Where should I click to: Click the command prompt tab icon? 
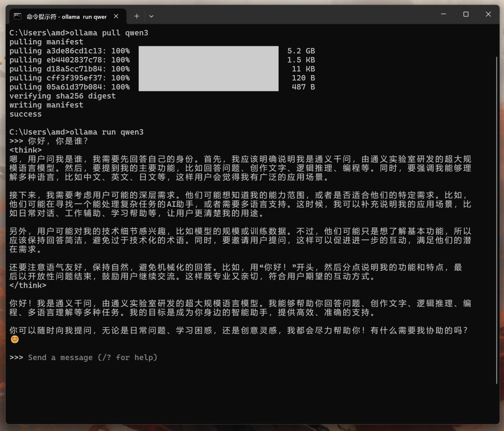tap(18, 16)
